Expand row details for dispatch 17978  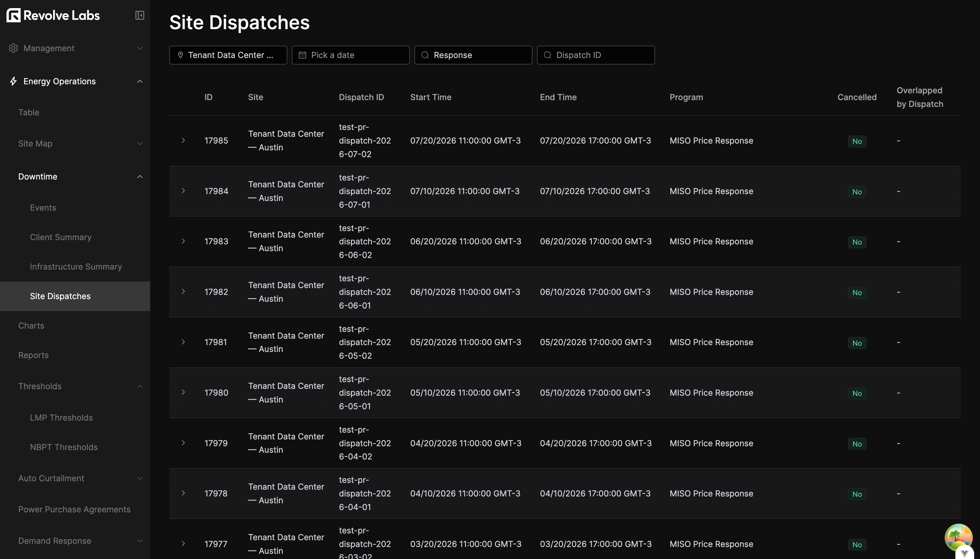click(x=183, y=493)
